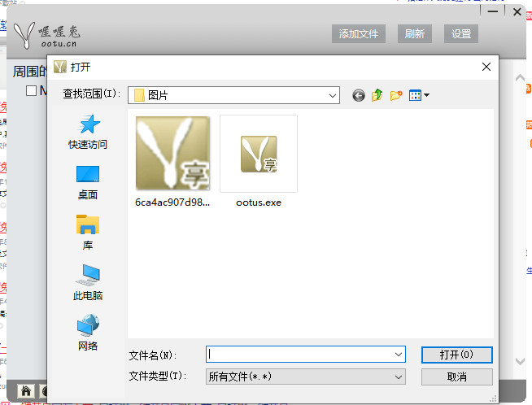Image resolution: width=532 pixels, height=405 pixels.
Task: Click 刷新 in the top bar
Action: coord(414,34)
